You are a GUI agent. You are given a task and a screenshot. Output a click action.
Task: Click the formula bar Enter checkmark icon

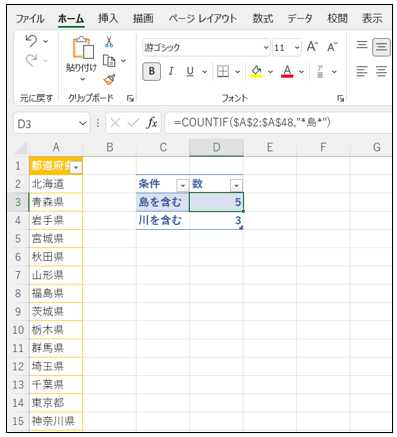point(133,123)
